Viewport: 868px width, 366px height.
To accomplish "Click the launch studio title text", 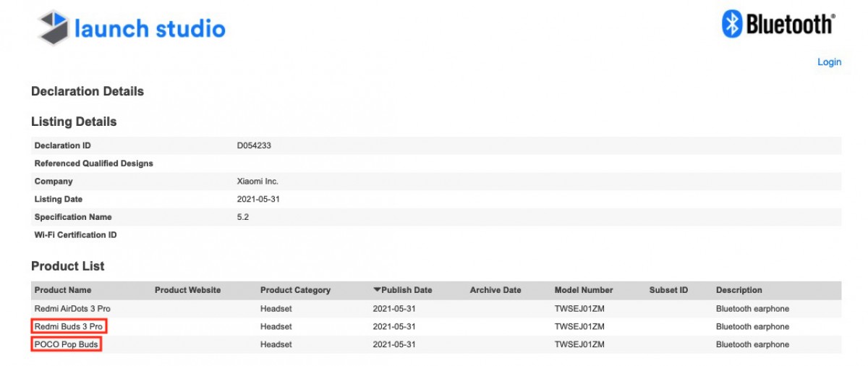I will (150, 29).
